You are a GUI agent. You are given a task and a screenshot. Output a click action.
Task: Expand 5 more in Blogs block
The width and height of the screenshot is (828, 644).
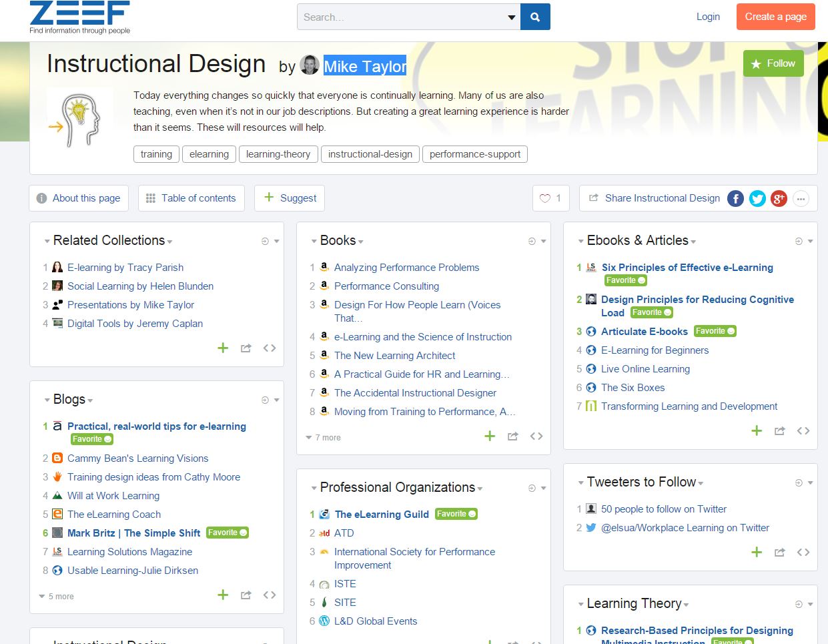tap(57, 597)
